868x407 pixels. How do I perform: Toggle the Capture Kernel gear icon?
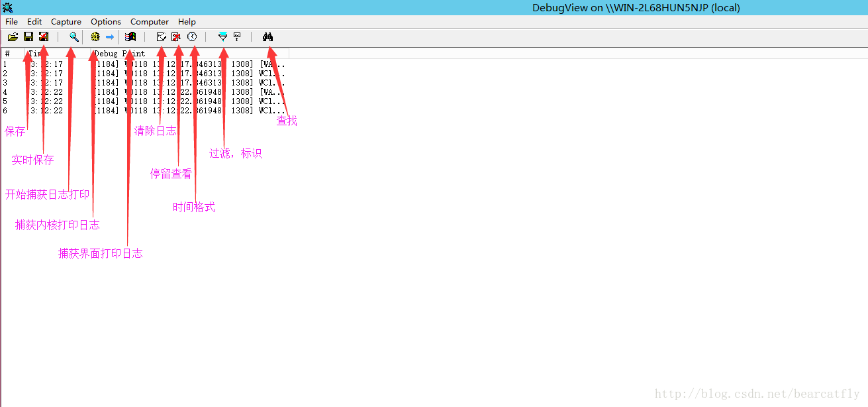[x=95, y=37]
